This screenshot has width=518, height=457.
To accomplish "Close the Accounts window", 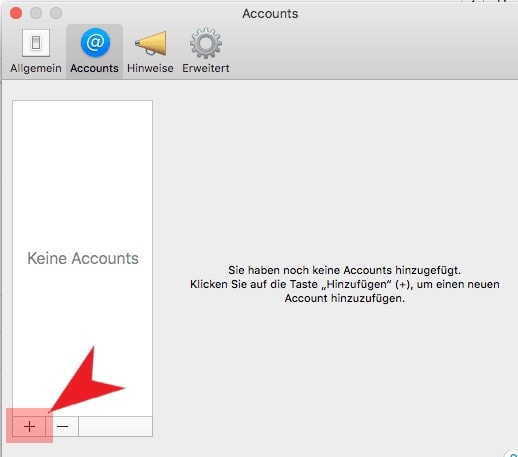I will coord(16,13).
